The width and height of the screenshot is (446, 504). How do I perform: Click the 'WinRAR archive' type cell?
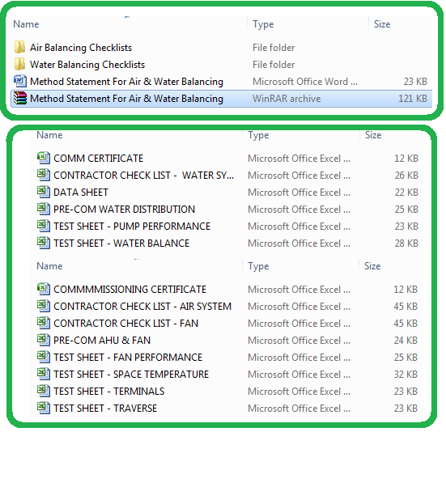click(x=287, y=99)
